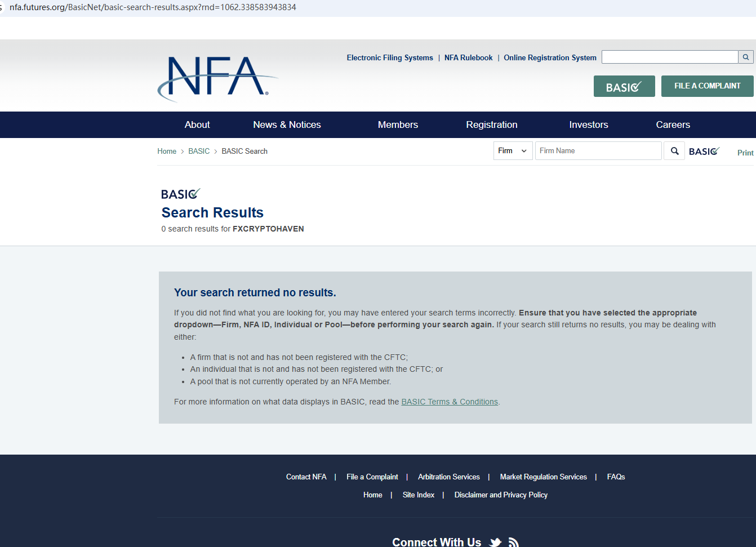Viewport: 756px width, 547px height.
Task: Click the Firm Name input field
Action: (x=598, y=151)
